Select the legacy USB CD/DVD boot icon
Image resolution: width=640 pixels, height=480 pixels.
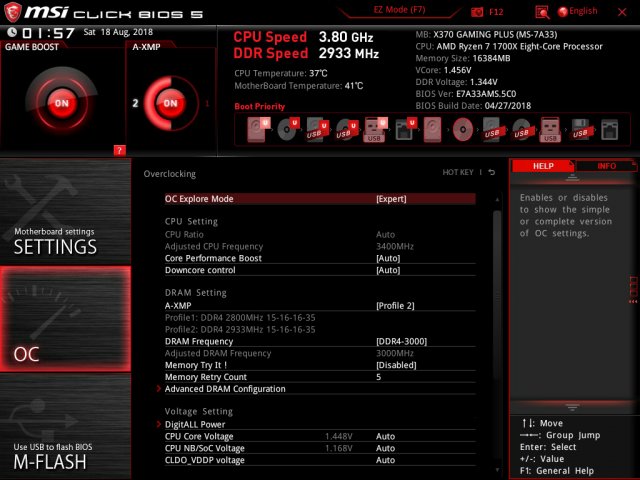click(521, 130)
